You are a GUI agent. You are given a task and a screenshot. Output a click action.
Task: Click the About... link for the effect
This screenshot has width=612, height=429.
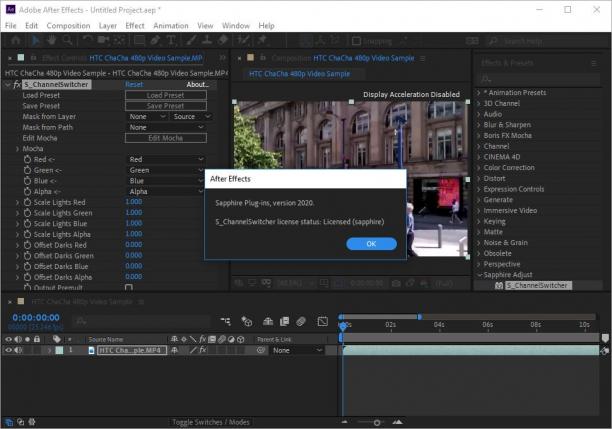pyautogui.click(x=197, y=84)
